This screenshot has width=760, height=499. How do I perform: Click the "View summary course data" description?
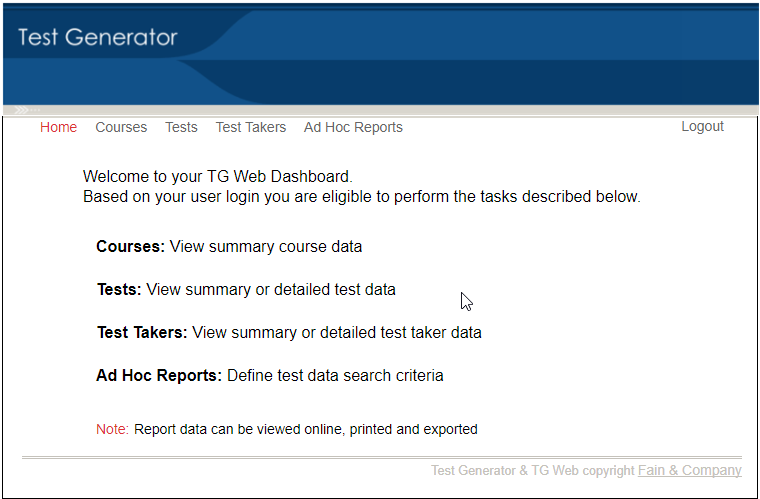(x=266, y=246)
